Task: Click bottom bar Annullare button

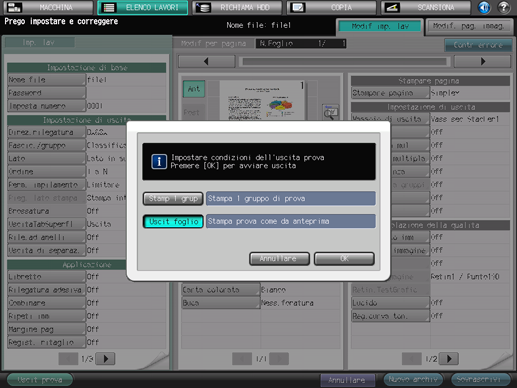Action: click(x=347, y=380)
